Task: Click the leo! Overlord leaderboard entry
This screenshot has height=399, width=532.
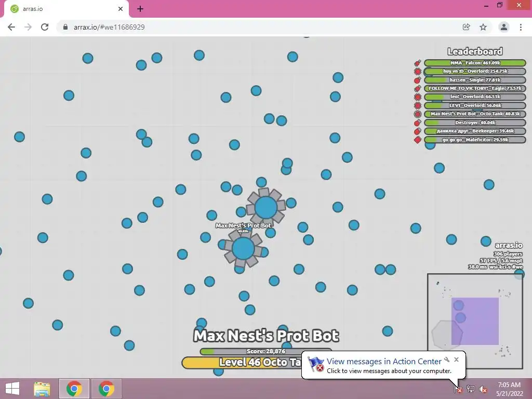Action: click(475, 97)
